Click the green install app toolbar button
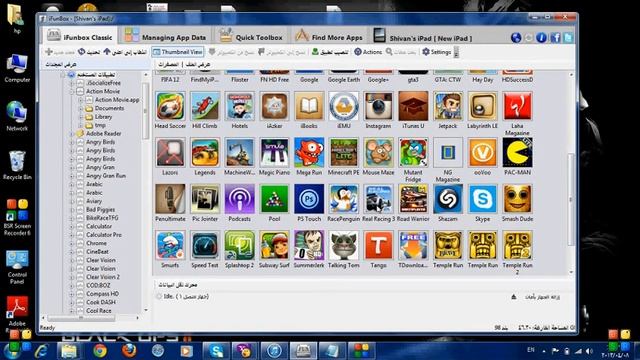This screenshot has height=360, width=640. pyautogui.click(x=330, y=52)
